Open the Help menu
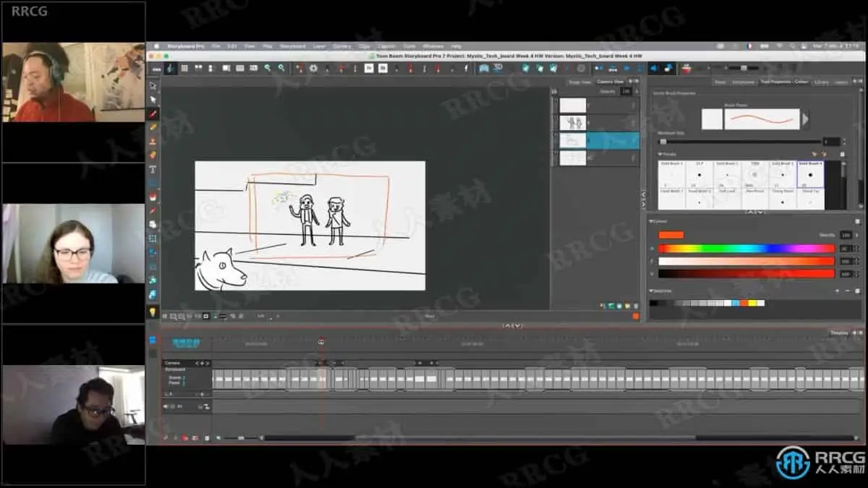Screen dimensions: 868x488 tap(456, 46)
